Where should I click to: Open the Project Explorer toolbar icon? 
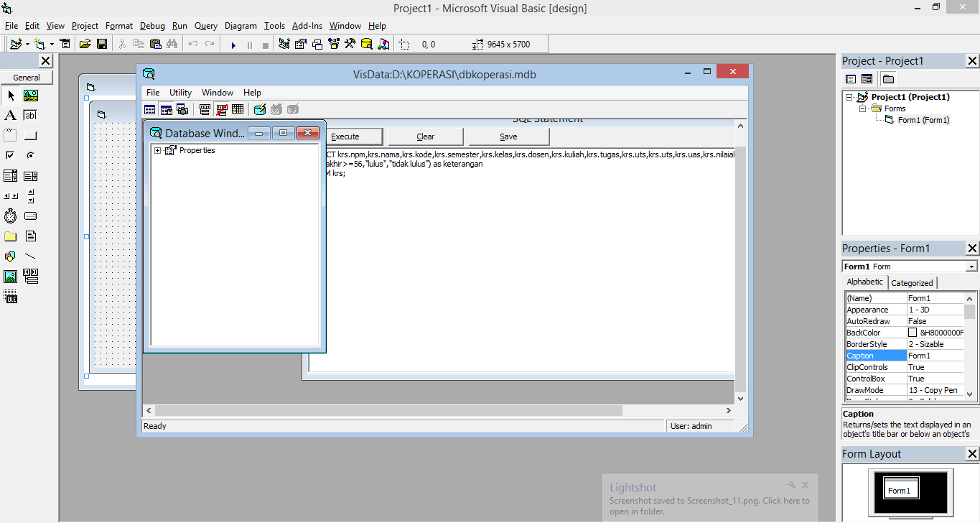(x=284, y=45)
